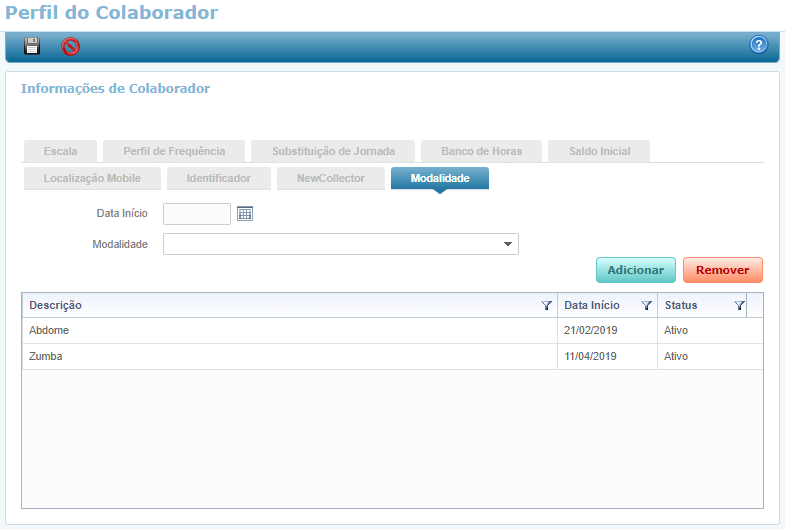785x529 pixels.
Task: Select the Banco de Horas tab
Action: [480, 151]
